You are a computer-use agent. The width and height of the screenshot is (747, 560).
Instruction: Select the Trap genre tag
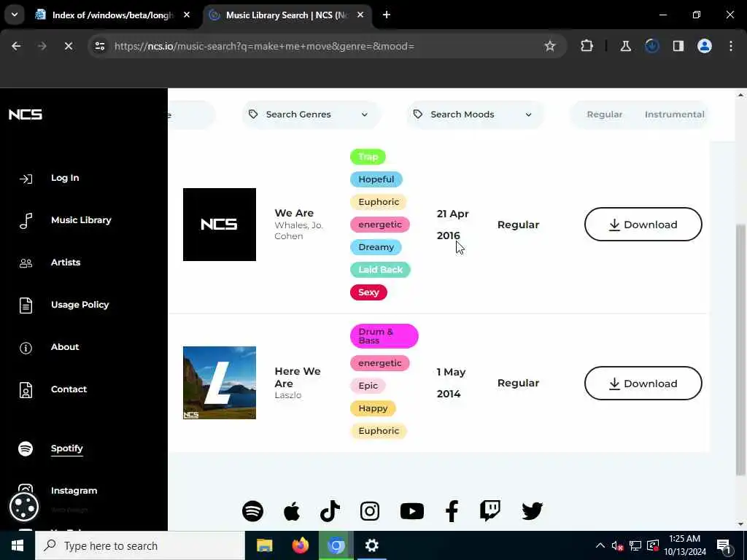click(368, 157)
